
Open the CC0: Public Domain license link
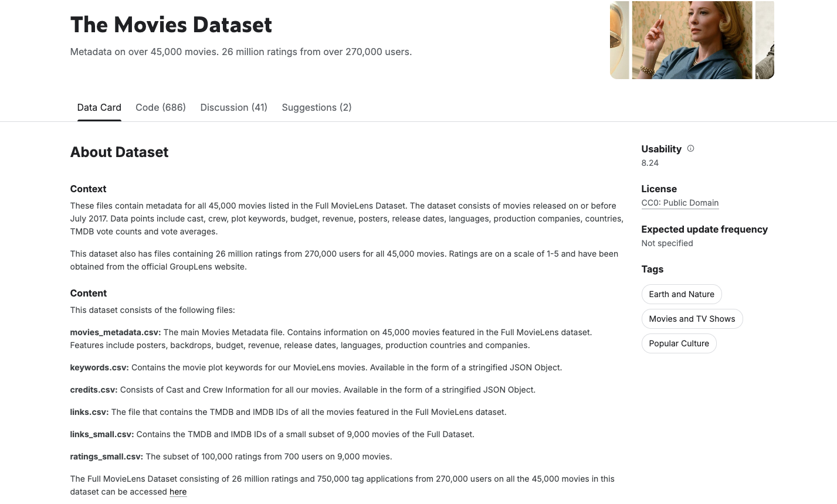(x=680, y=202)
